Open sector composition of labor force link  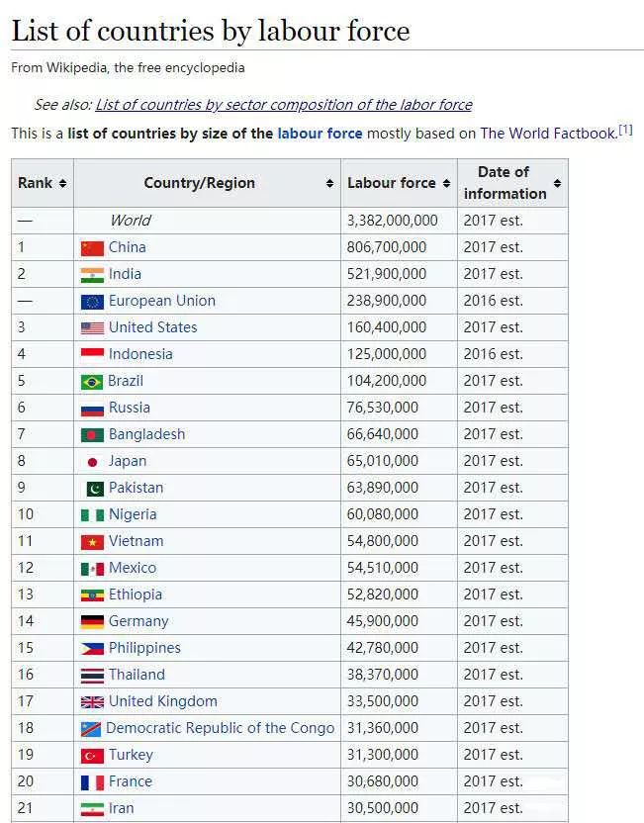click(283, 105)
